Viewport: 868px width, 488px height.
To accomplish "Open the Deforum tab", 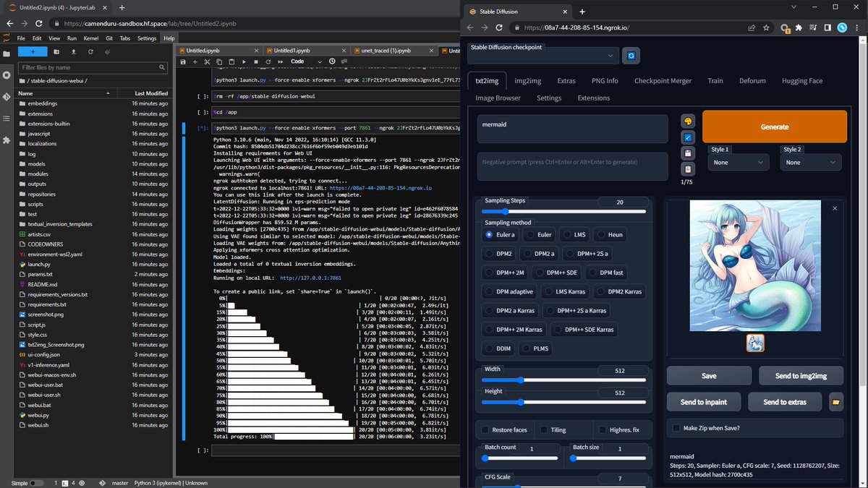I will click(x=753, y=81).
